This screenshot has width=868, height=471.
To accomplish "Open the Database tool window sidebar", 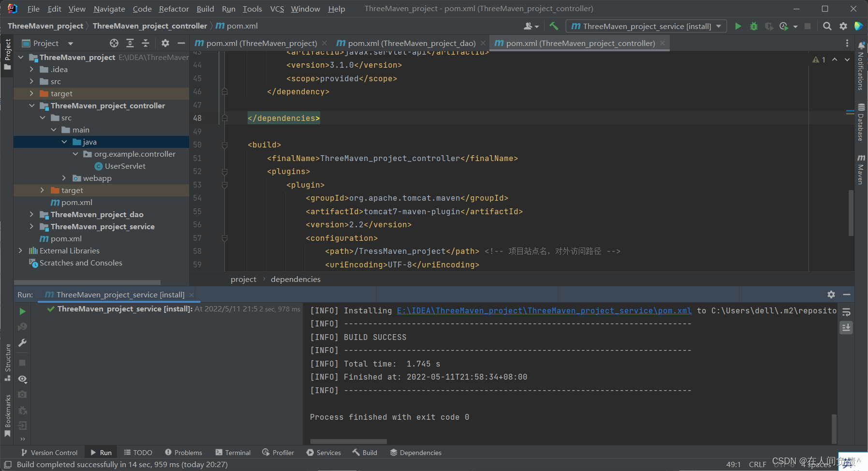I will click(861, 122).
